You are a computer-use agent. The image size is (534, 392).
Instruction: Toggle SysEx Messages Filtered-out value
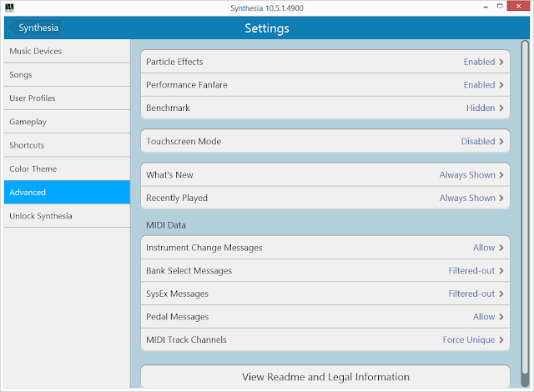click(471, 294)
